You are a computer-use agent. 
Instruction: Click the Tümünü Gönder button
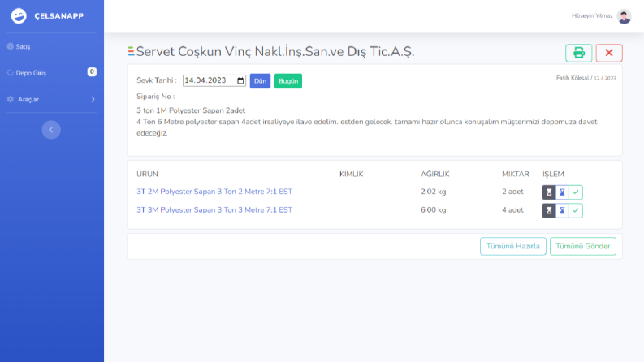(x=583, y=246)
